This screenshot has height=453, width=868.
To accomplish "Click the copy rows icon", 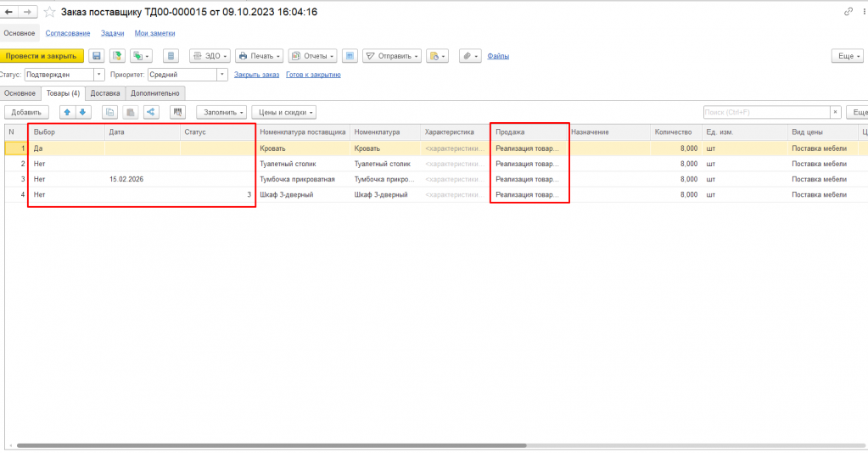I will click(109, 112).
